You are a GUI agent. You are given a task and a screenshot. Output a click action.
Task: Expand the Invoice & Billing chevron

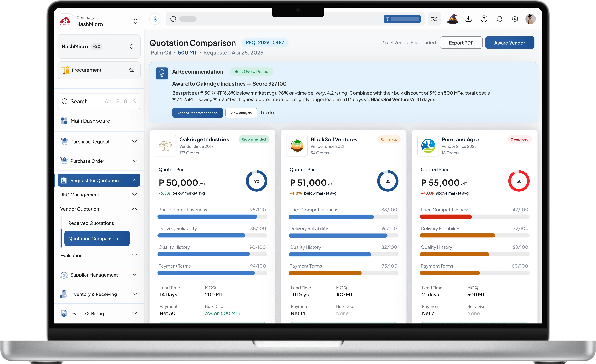[134, 313]
